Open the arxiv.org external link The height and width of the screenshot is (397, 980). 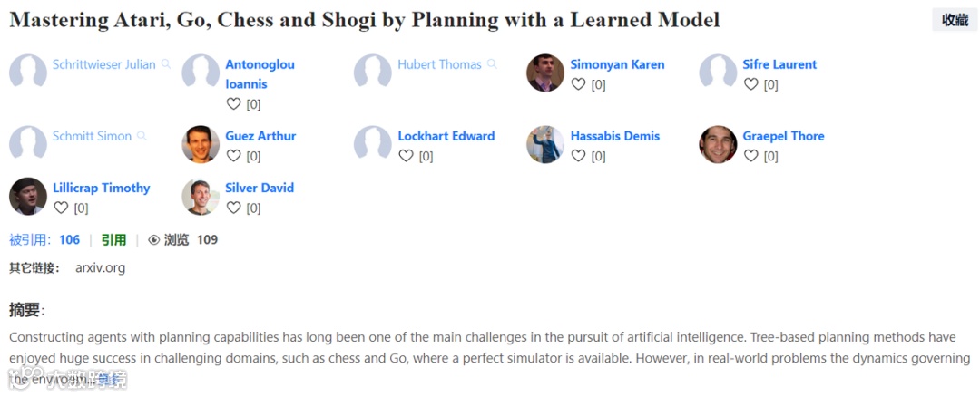(100, 267)
